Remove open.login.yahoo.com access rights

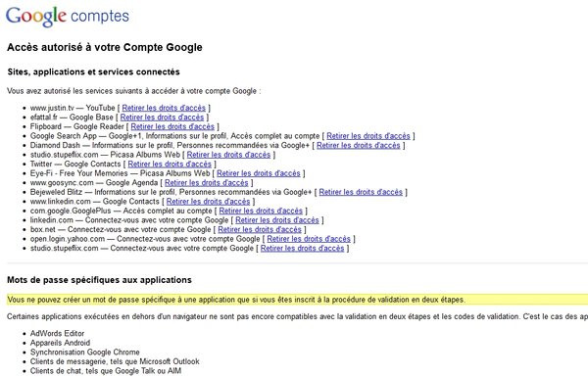pyautogui.click(x=309, y=239)
